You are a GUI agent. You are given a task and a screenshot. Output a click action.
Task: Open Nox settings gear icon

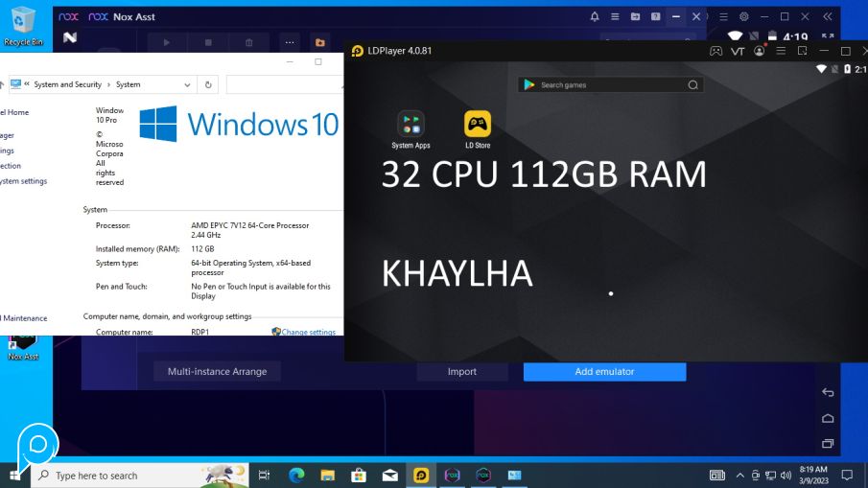pyautogui.click(x=744, y=16)
